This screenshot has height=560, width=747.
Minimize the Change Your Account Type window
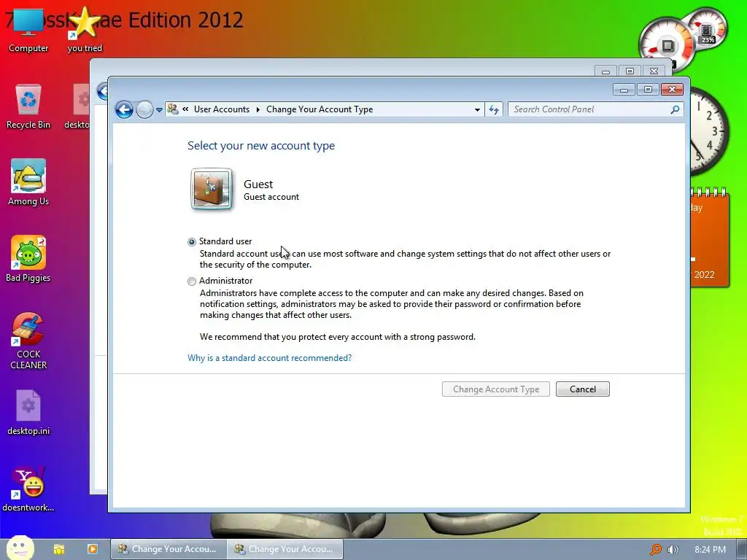coord(624,90)
